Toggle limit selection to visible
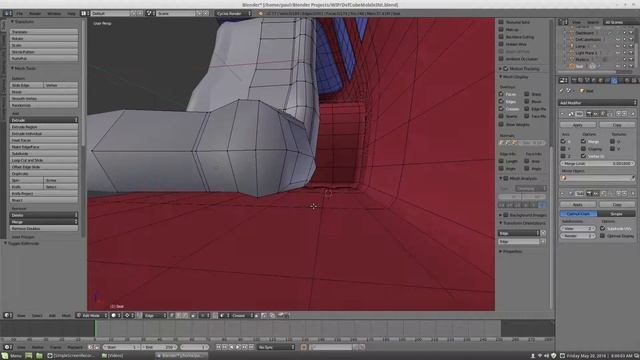Viewport: 640px width, 360px height. (x=194, y=316)
